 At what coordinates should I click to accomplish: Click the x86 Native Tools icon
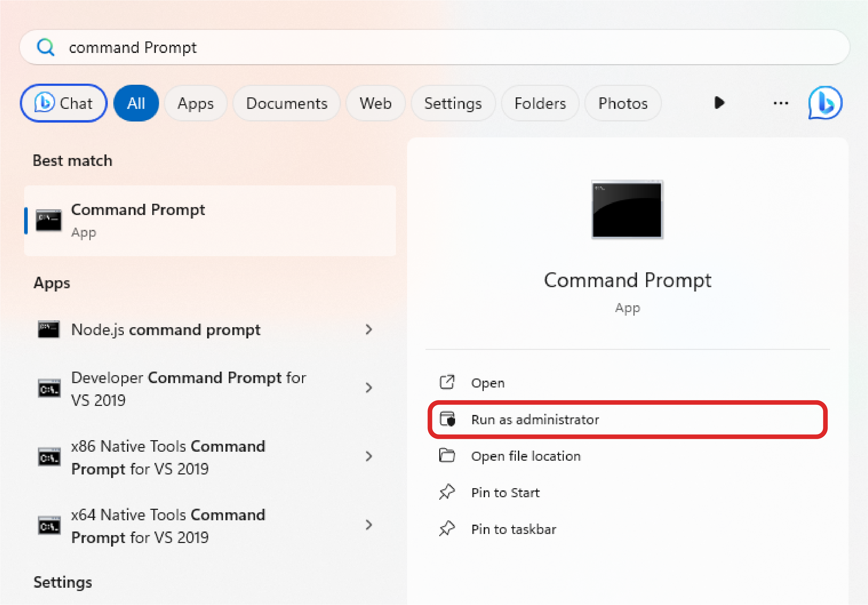point(49,457)
